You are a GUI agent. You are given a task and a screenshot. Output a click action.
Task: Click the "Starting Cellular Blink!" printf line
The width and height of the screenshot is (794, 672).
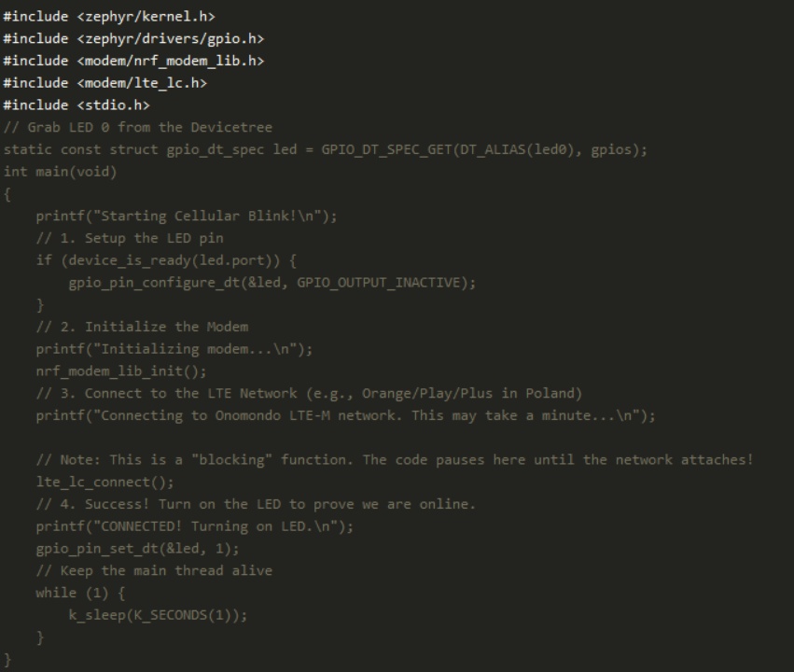[187, 217]
